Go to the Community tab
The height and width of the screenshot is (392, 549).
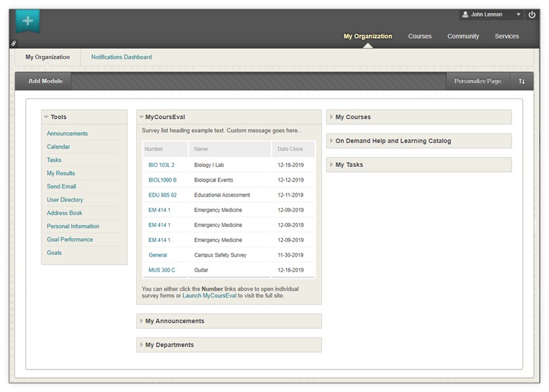coord(463,36)
